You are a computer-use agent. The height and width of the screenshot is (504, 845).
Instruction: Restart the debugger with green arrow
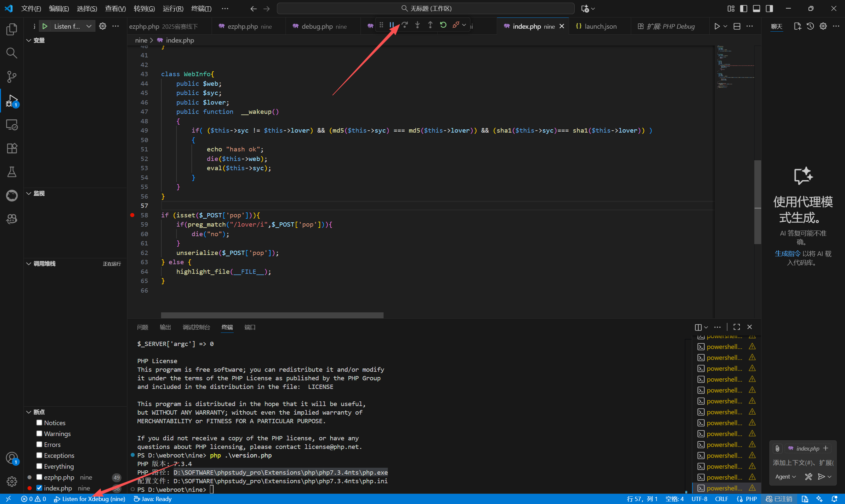click(x=443, y=25)
